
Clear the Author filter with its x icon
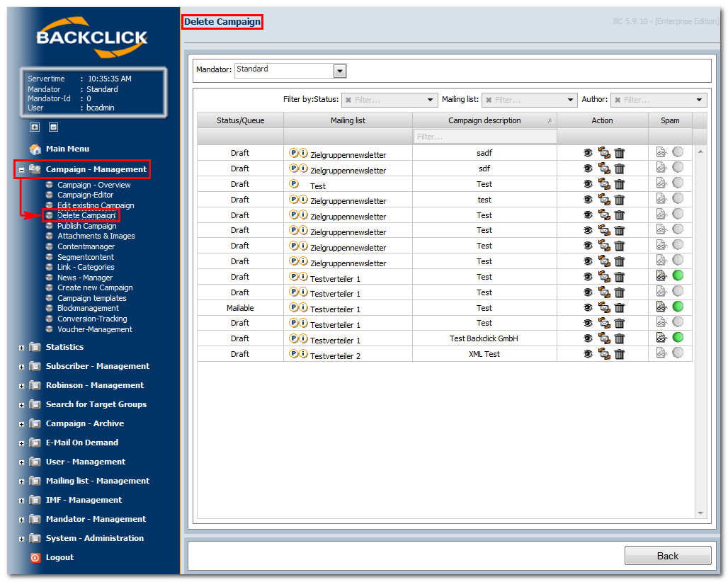[618, 100]
